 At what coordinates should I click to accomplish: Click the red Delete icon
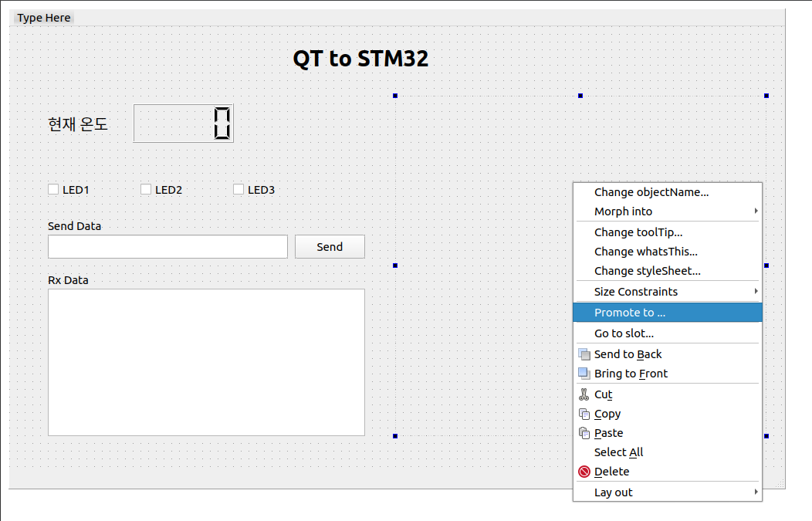(x=584, y=472)
